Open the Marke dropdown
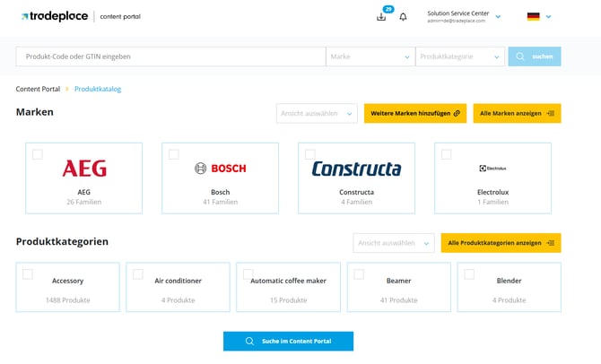The width and height of the screenshot is (601, 364). click(x=370, y=56)
